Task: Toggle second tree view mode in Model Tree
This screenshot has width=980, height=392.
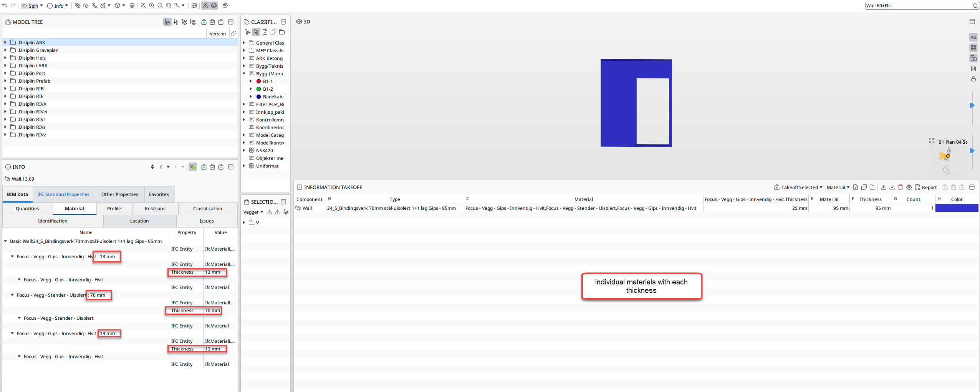Action: point(176,22)
